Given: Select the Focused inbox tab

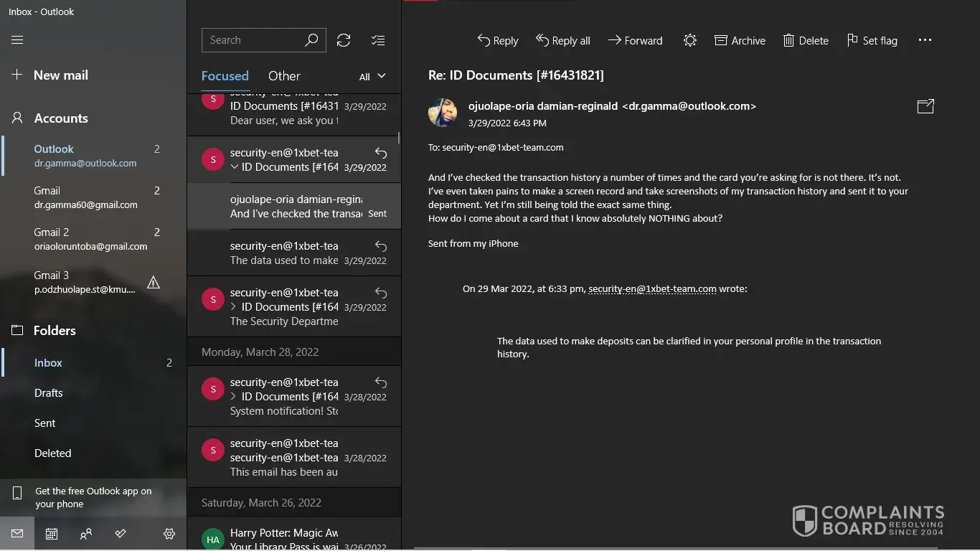Looking at the screenshot, I should point(225,76).
